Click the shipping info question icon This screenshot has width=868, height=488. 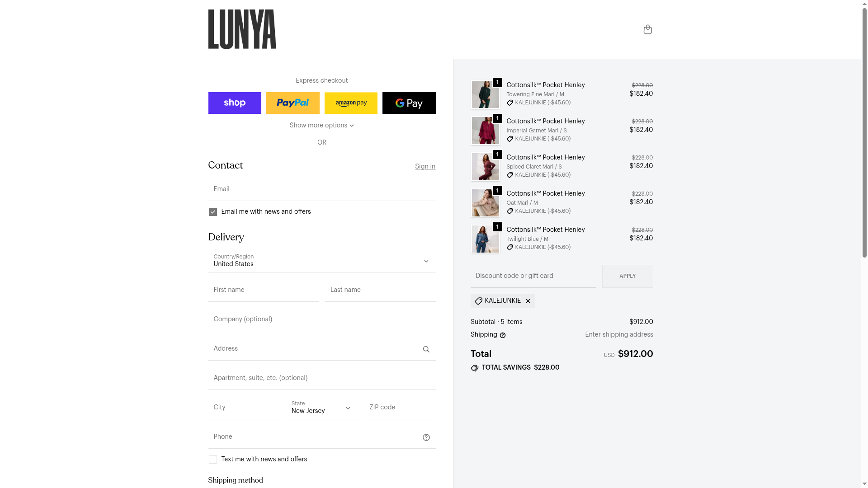point(503,335)
